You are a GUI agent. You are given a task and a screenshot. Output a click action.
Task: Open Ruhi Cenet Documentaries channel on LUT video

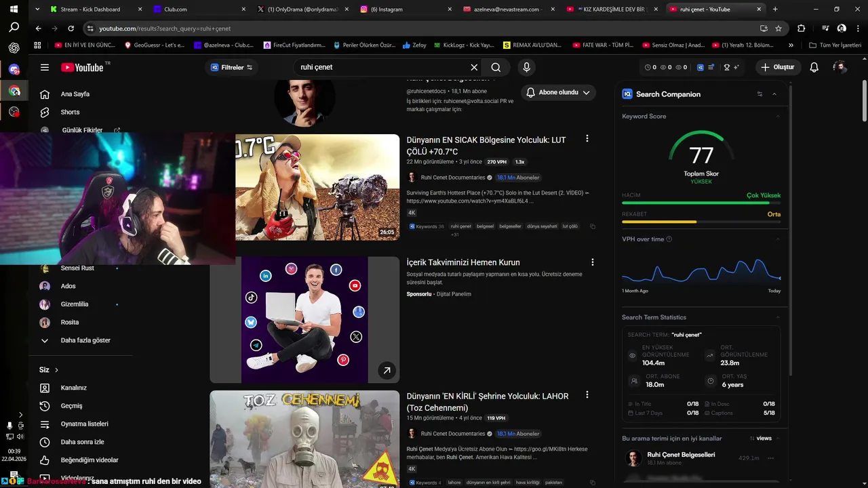[x=452, y=178]
